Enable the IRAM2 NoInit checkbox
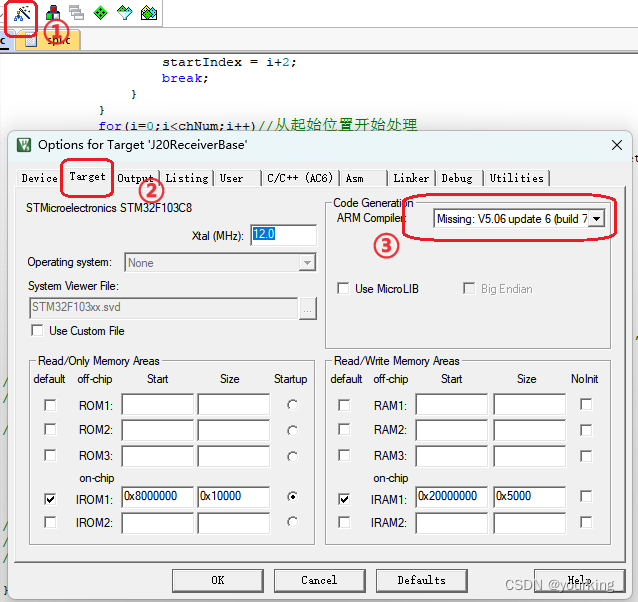 pyautogui.click(x=586, y=522)
